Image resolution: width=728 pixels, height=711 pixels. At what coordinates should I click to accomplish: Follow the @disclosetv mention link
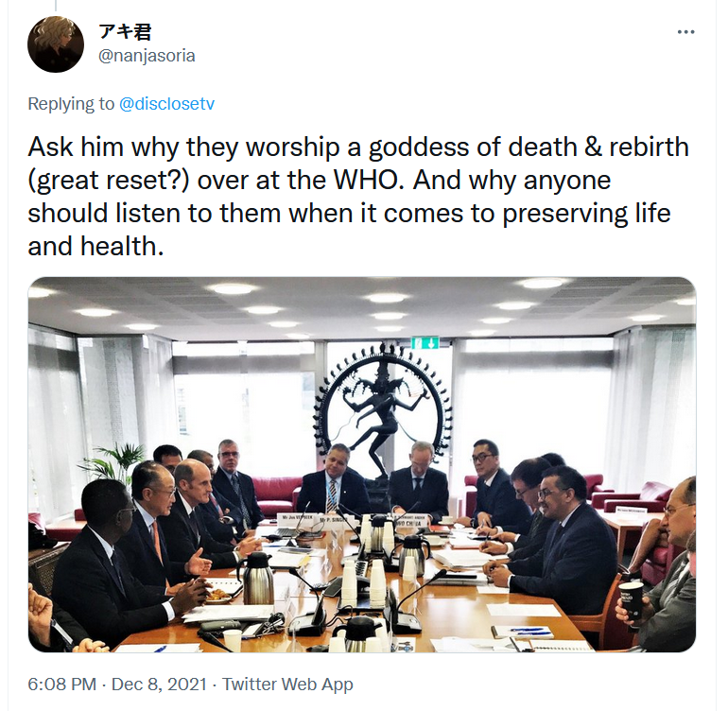[x=166, y=104]
